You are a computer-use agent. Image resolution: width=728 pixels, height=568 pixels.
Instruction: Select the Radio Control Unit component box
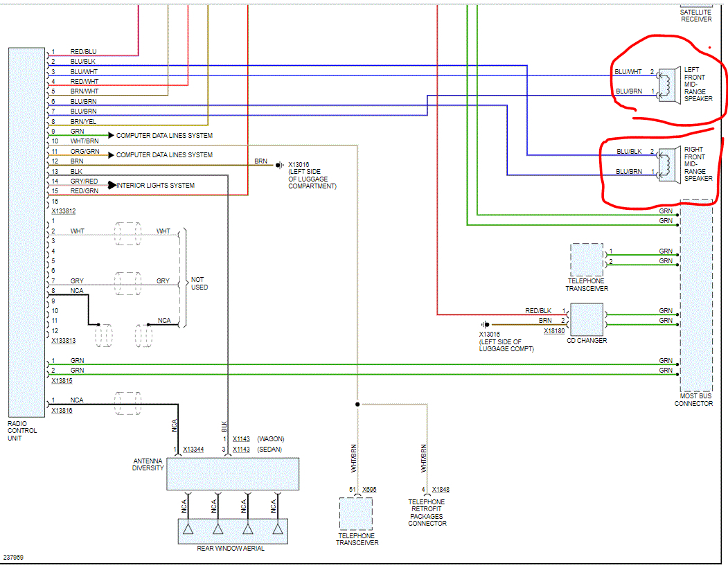26,232
